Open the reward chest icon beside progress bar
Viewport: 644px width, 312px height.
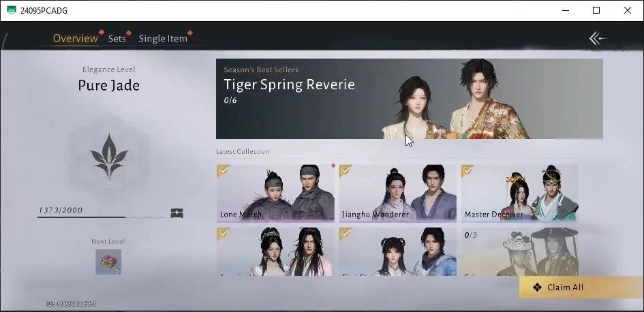click(177, 213)
